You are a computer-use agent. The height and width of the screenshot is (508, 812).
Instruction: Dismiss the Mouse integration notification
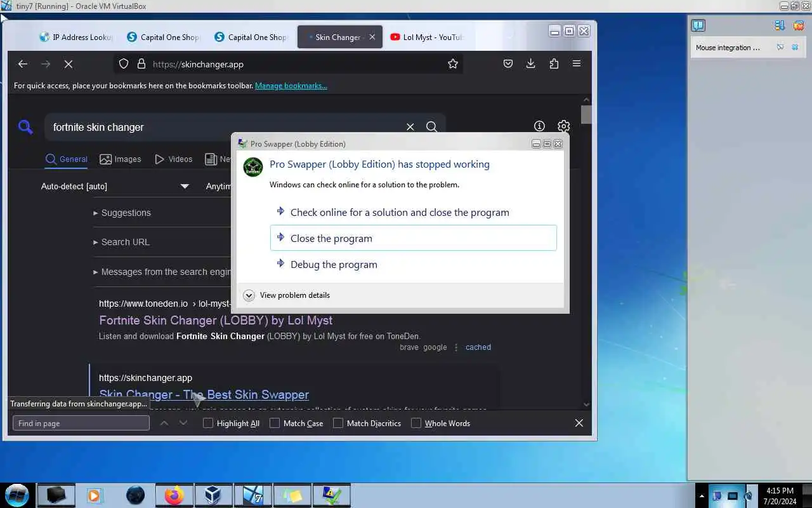coord(795,48)
